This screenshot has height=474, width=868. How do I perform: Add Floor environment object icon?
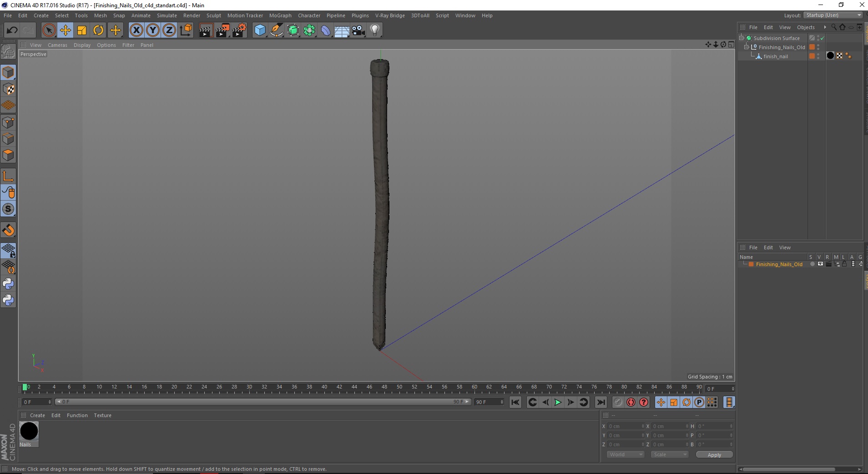(x=342, y=30)
